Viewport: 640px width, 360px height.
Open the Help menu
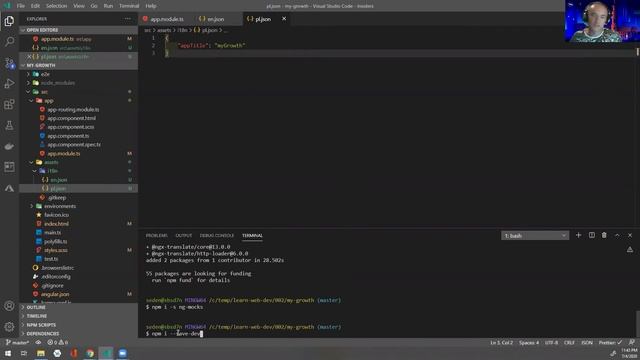(x=151, y=6)
